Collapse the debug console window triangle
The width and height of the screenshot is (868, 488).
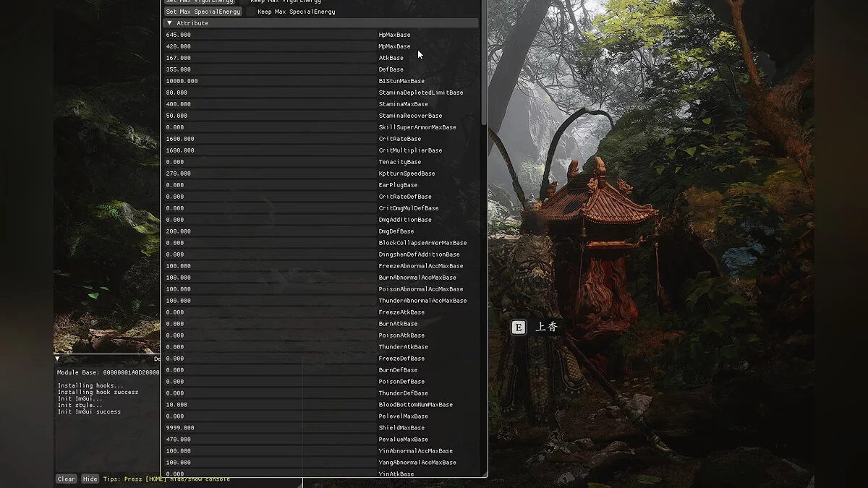tap(58, 359)
